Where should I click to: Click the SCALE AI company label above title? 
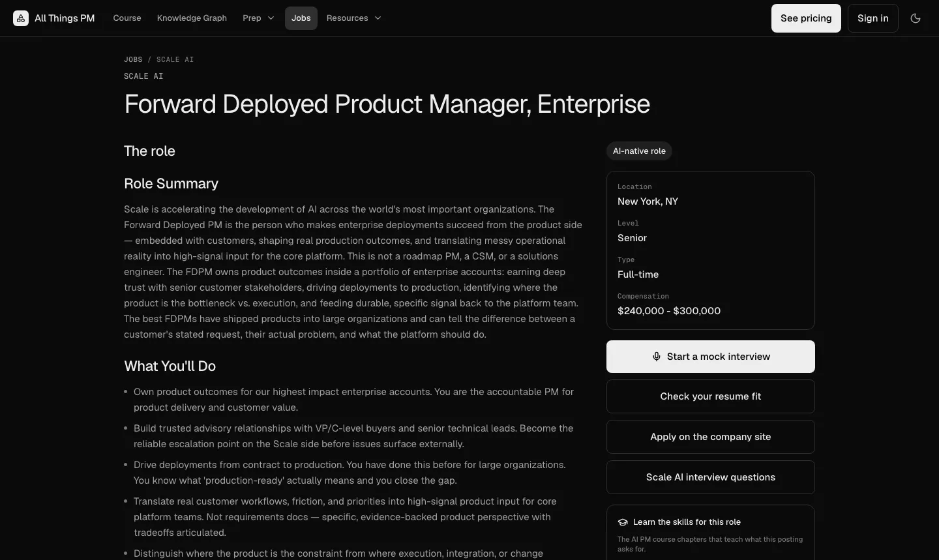(x=143, y=76)
